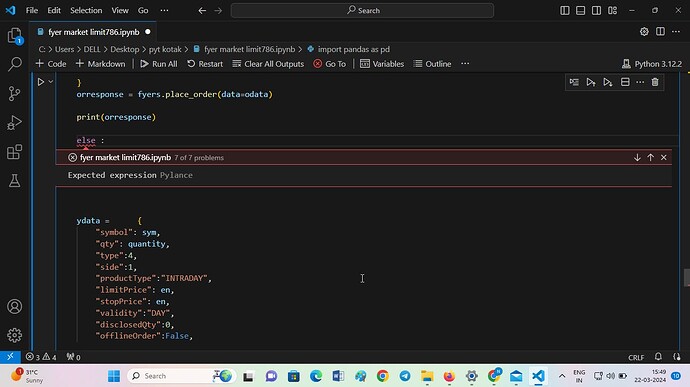690x387 pixels.
Task: Run All notebook cells
Action: coord(159,64)
